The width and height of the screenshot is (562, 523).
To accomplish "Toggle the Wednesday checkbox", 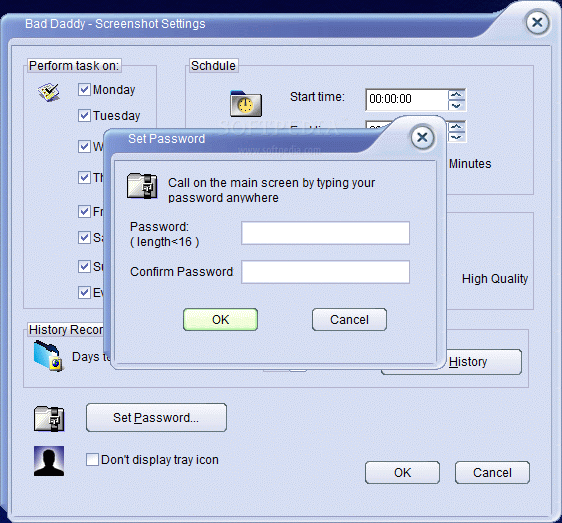I will point(84,146).
